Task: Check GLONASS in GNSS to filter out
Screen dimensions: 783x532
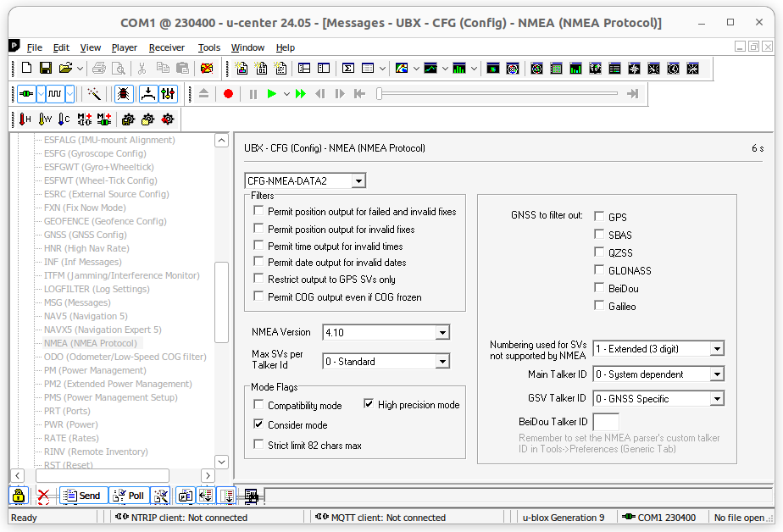Action: pos(599,270)
